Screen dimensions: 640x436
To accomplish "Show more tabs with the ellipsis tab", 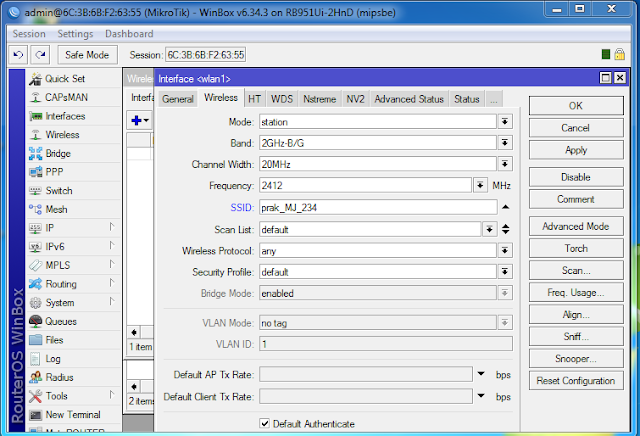I will coord(494,99).
